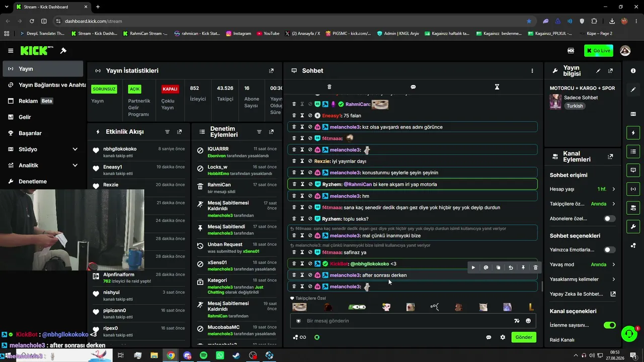Open Yayın Bağlantısı ve Anahtarı page
Screen dimensions: 644x362
(x=43, y=85)
